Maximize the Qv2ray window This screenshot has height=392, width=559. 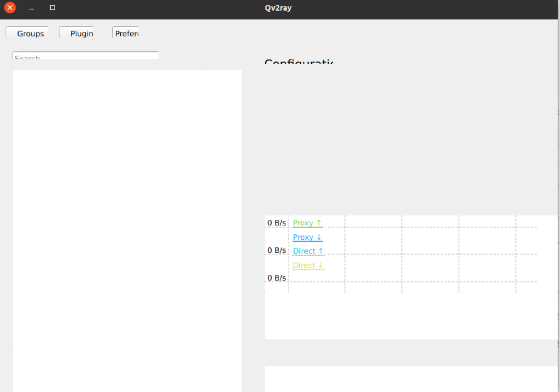coord(53,8)
